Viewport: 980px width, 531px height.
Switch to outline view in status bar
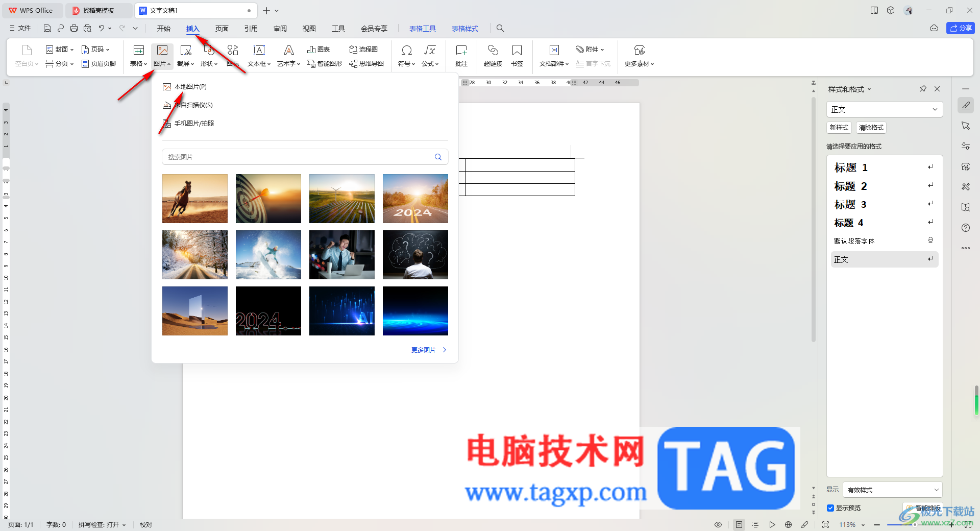[755, 525]
